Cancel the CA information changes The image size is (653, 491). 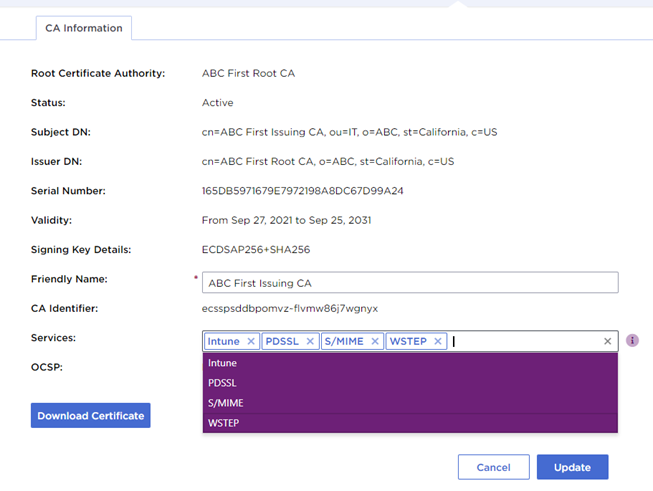pyautogui.click(x=493, y=467)
